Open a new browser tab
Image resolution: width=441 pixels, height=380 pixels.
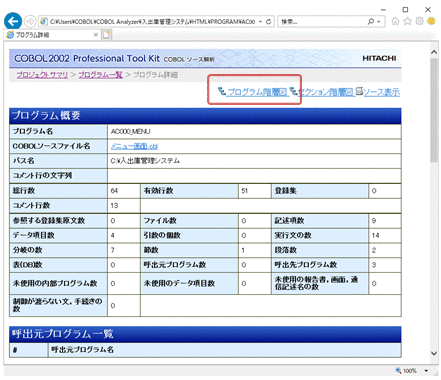click(x=106, y=34)
